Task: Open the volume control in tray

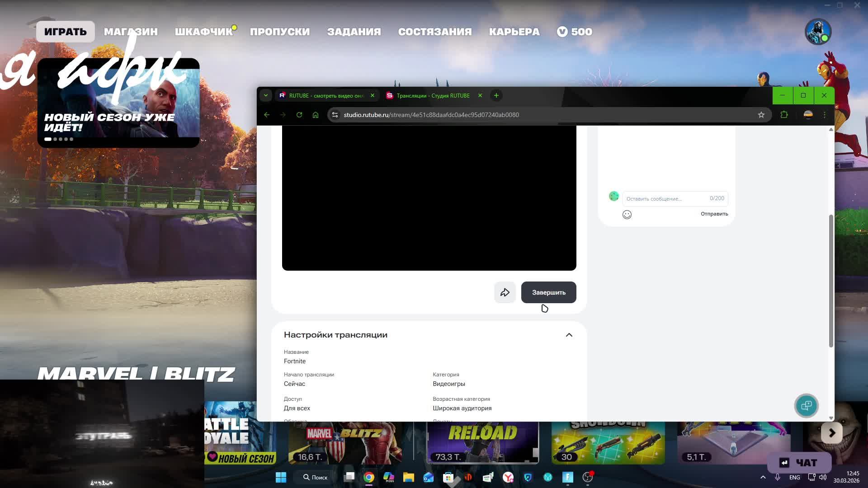Action: coord(823,477)
